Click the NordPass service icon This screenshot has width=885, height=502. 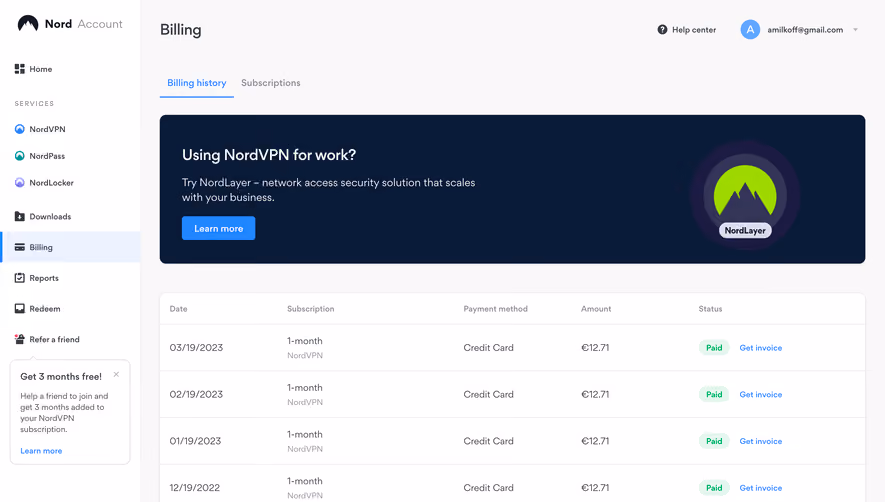click(20, 156)
